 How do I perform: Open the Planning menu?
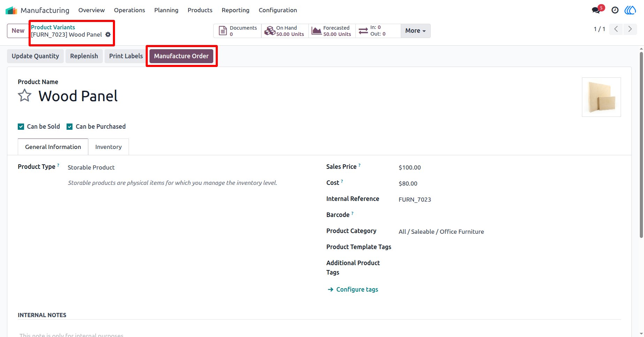(166, 10)
